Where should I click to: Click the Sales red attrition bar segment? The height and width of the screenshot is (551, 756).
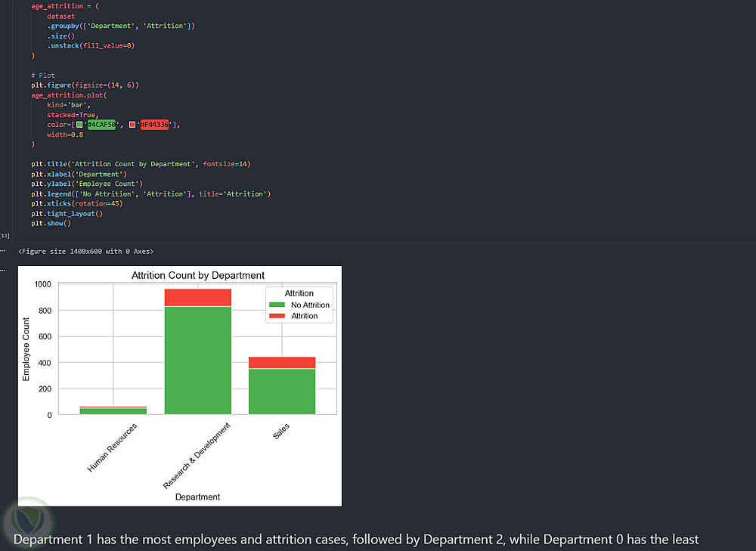(282, 363)
